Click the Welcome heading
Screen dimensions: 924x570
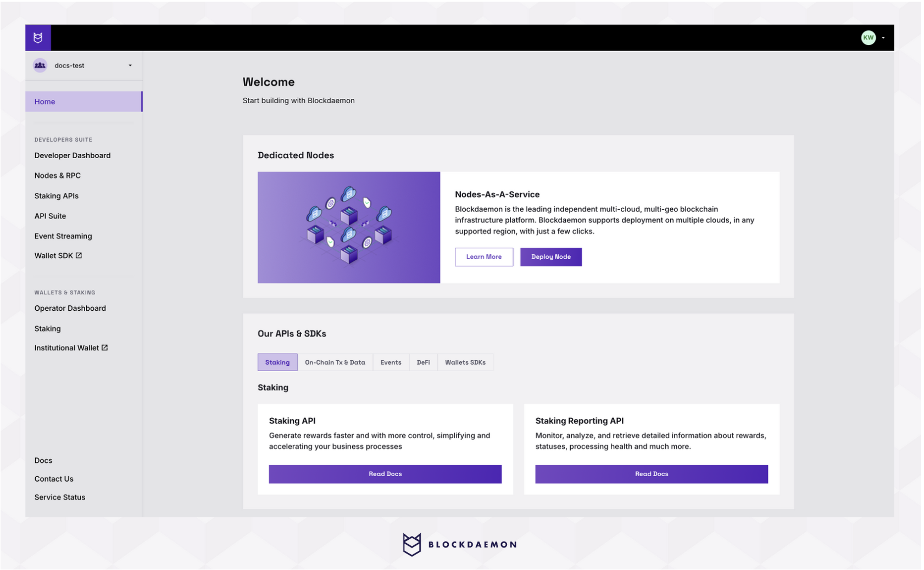[x=269, y=82]
